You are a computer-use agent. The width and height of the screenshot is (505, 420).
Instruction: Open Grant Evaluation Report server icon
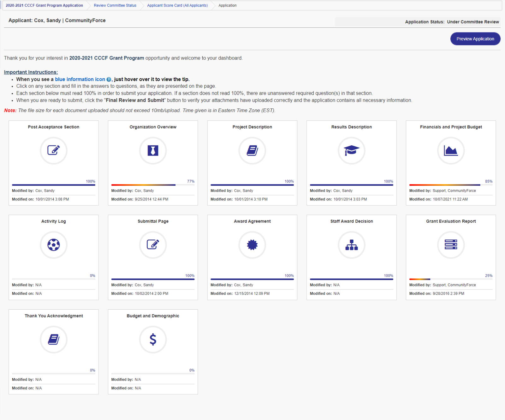(x=451, y=245)
